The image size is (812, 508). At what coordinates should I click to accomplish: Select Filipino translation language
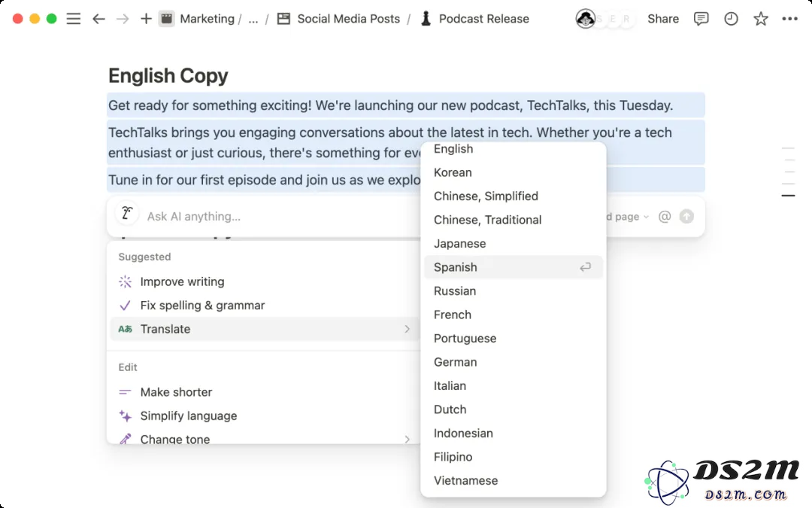[514, 458]
